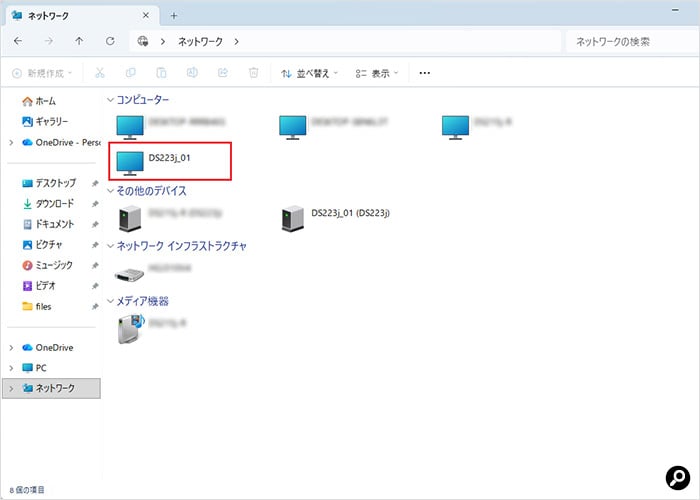This screenshot has height=500, width=700.
Task: Open the three-dot more options menu
Action: 425,73
